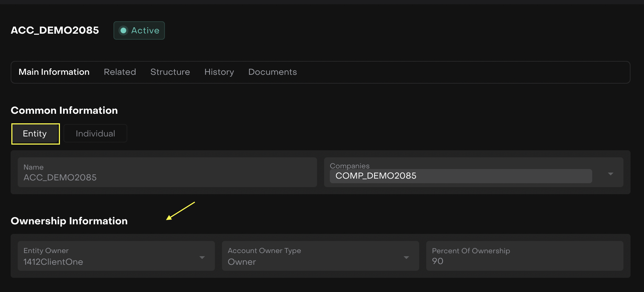Viewport: 644px width, 292px height.
Task: Expand the Companies dropdown arrow
Action: tap(610, 174)
